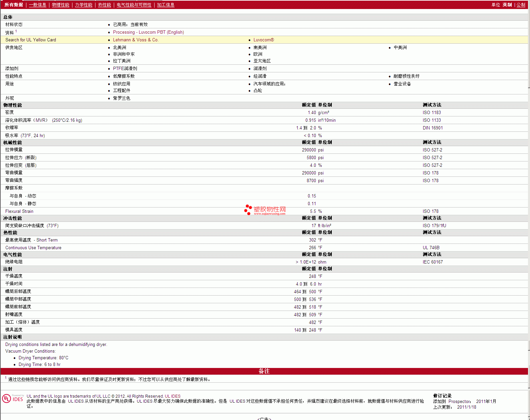530x420 pixels.
Task: Switch units to 公制 (metric)
Action: click(521, 5)
